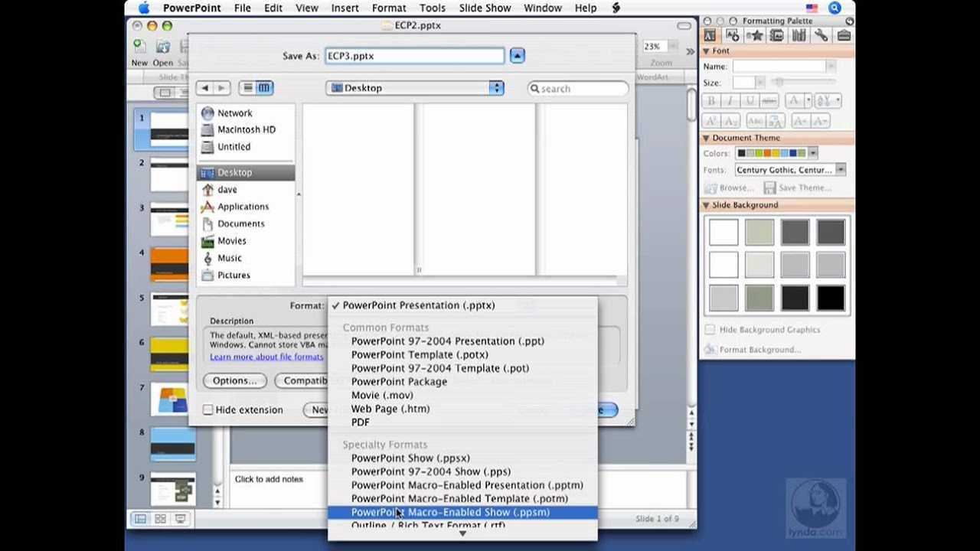Open the Compatibility Report wrench icon

point(822,35)
